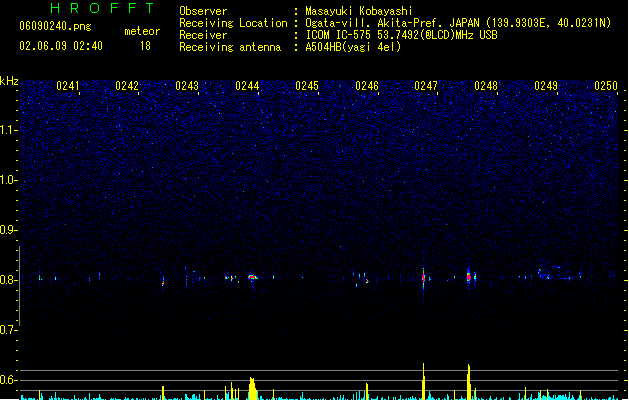629x400 pixels.
Task: Click the wide yellow power peak below 0244
Action: pos(252,388)
